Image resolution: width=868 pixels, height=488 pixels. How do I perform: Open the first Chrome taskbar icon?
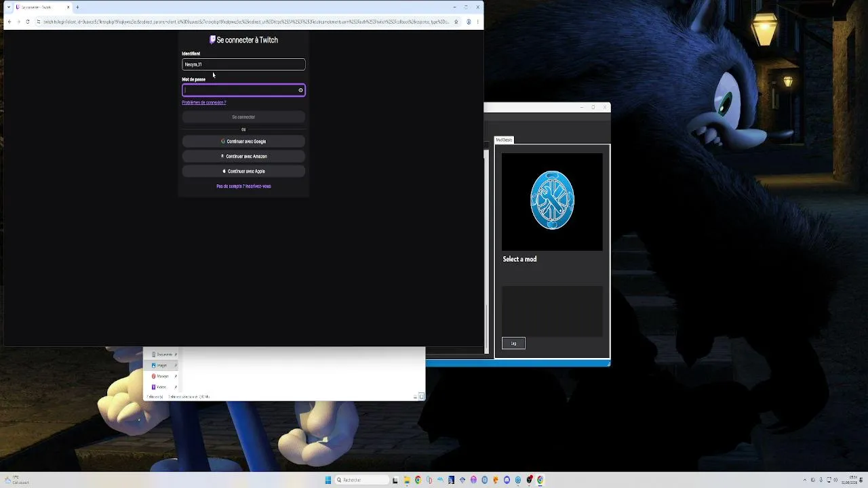pos(418,480)
